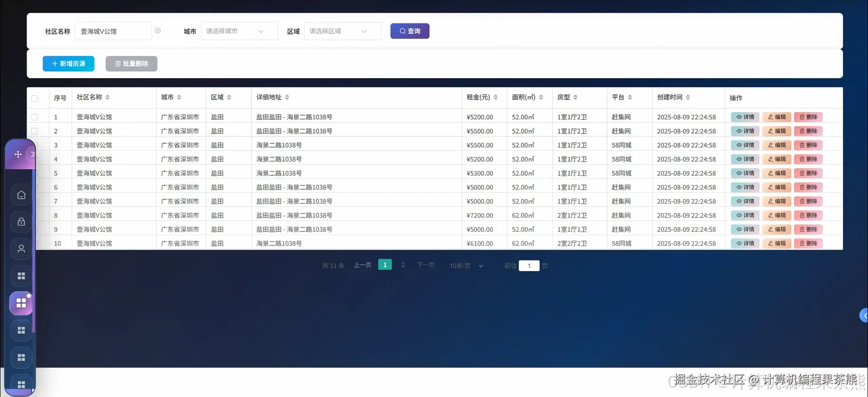Click 详细地址 cell in row 10
The image size is (868, 397).
pyautogui.click(x=279, y=244)
